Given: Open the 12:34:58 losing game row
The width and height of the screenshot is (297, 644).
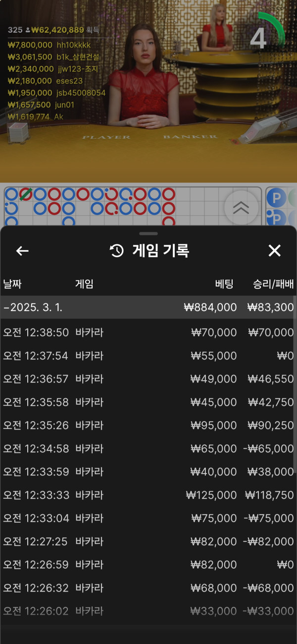Looking at the screenshot, I should [148, 449].
